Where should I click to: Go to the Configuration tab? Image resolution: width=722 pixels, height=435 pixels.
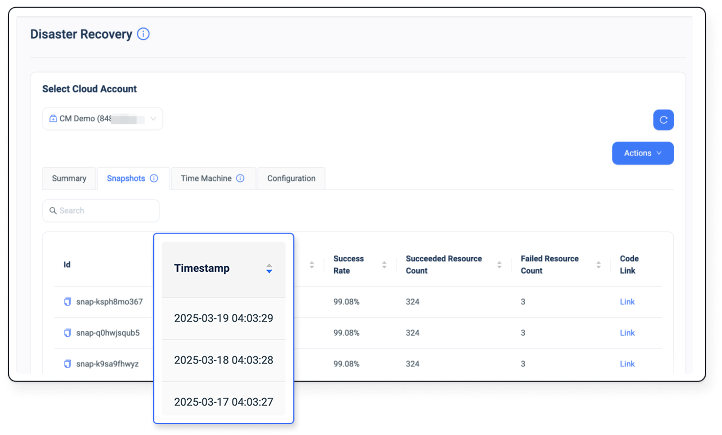[291, 178]
